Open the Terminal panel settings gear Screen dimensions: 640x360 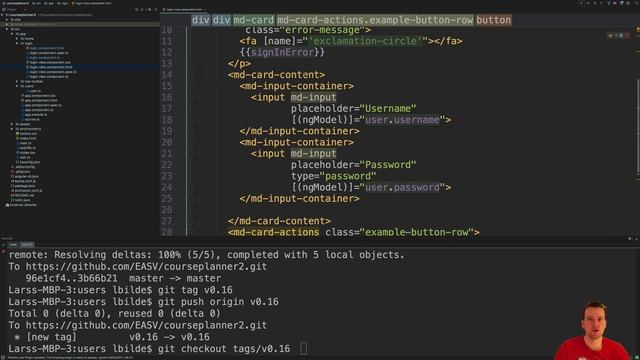click(x=629, y=239)
